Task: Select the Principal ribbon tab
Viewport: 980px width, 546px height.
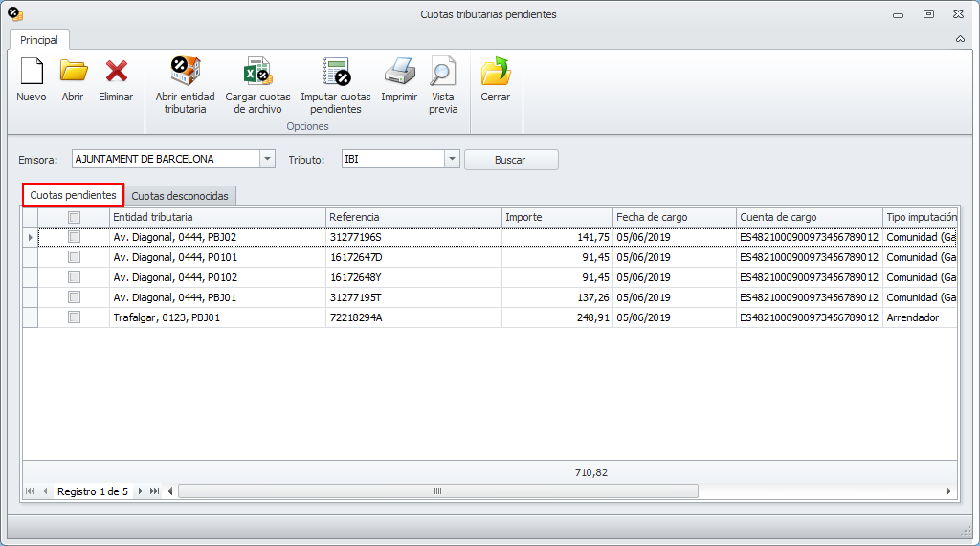Action: click(x=39, y=40)
